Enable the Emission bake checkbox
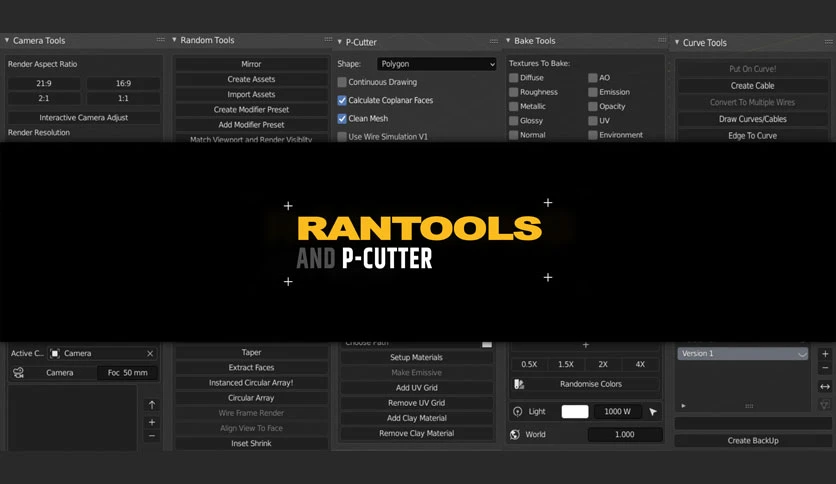 pos(592,92)
